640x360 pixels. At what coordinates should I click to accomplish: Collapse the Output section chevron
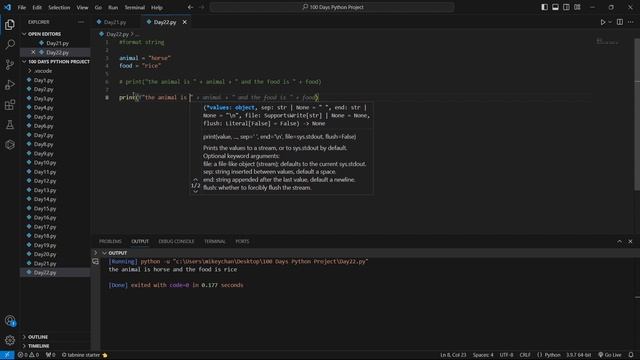(104, 253)
